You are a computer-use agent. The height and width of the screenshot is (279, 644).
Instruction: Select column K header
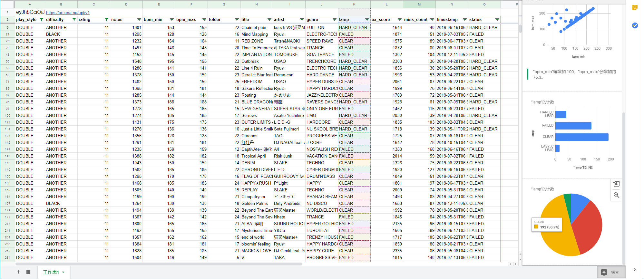pyautogui.click(x=354, y=4)
